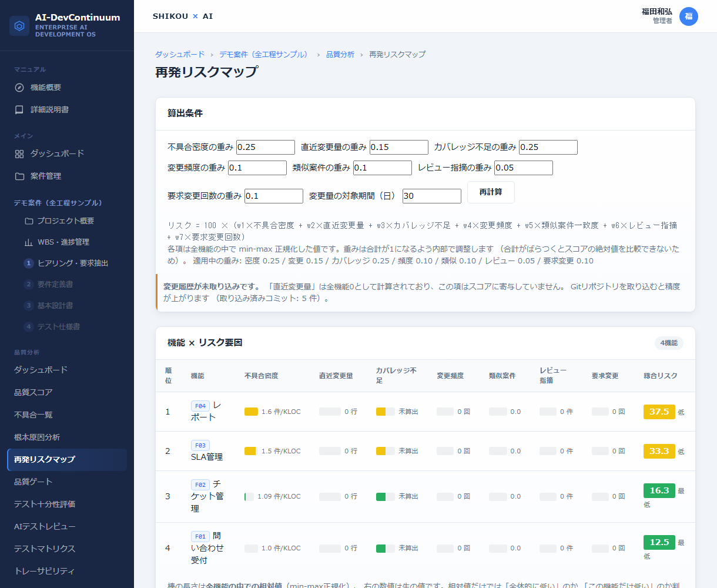
Task: Click デモ案件（全工程サンプル） breadcrumb link
Action: pos(263,54)
